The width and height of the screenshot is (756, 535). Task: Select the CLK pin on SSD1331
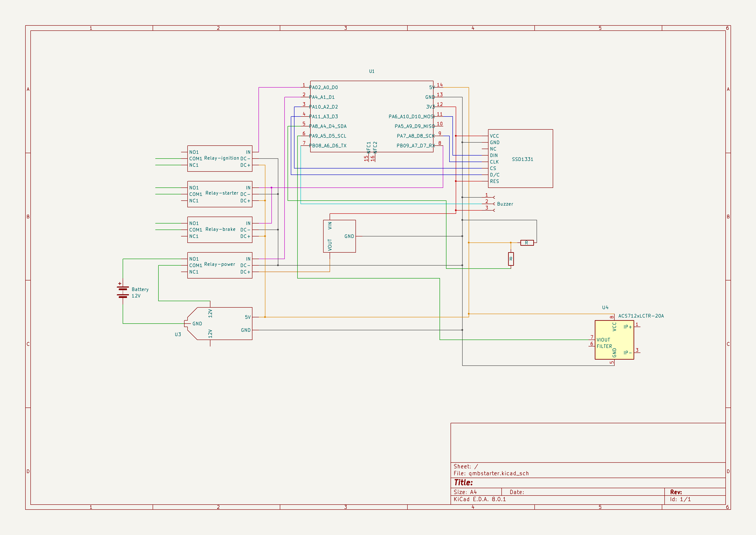(x=494, y=162)
